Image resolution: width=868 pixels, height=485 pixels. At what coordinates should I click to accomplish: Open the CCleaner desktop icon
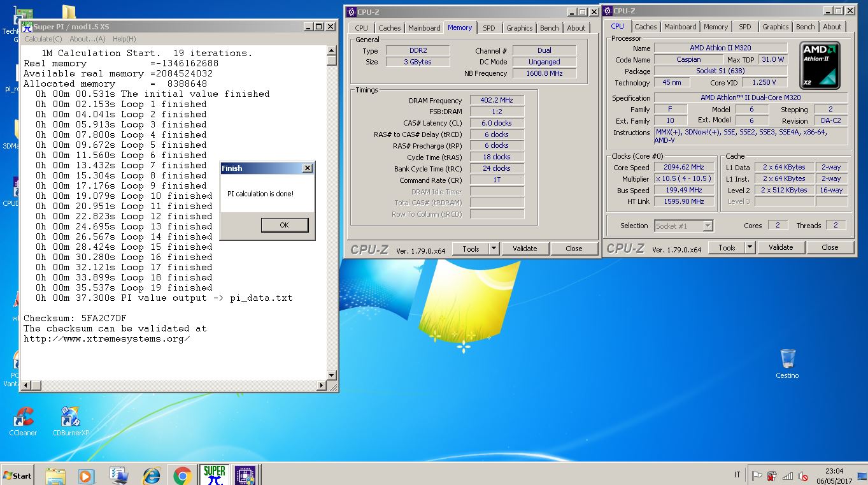click(x=23, y=421)
